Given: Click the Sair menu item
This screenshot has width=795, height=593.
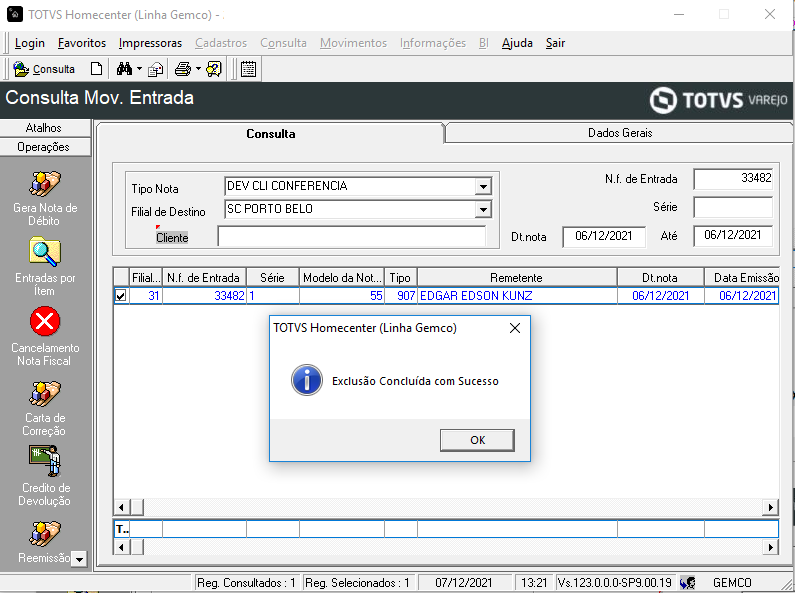Looking at the screenshot, I should 555,43.
